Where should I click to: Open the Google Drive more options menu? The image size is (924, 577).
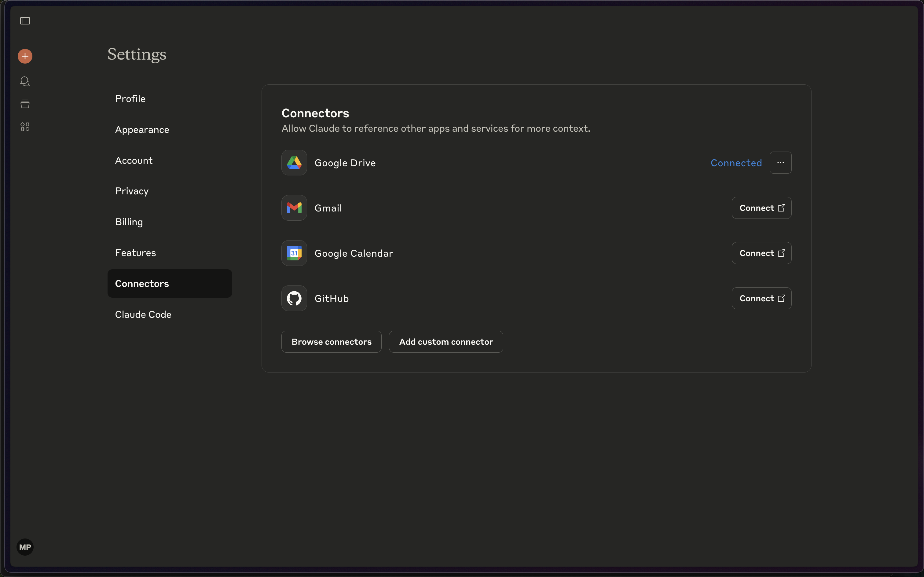[781, 163]
